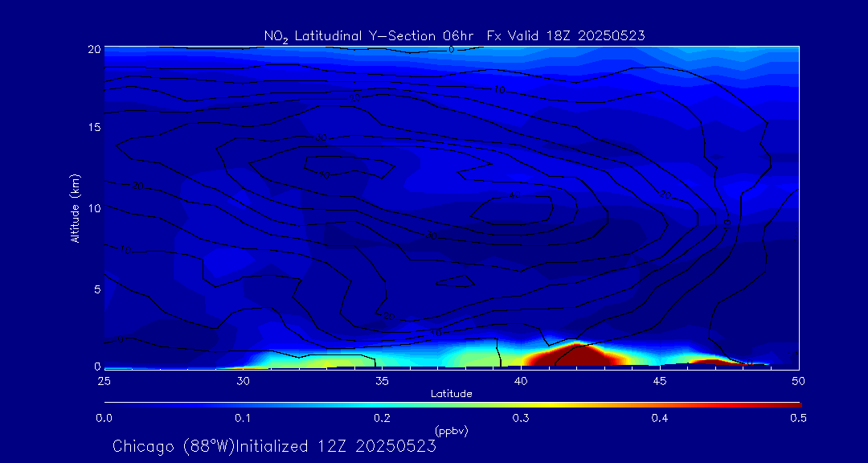Click the "0" contour label at plot top
The image size is (868, 463).
point(451,50)
